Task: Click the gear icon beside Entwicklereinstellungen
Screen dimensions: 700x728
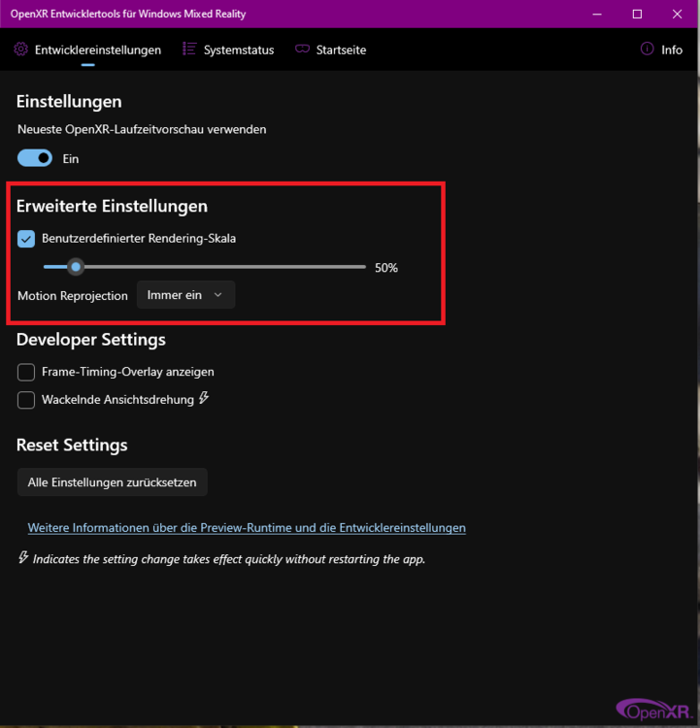Action: click(x=21, y=49)
